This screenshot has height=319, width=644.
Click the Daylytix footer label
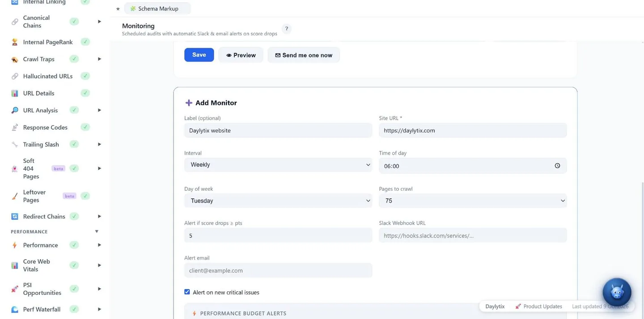click(495, 306)
